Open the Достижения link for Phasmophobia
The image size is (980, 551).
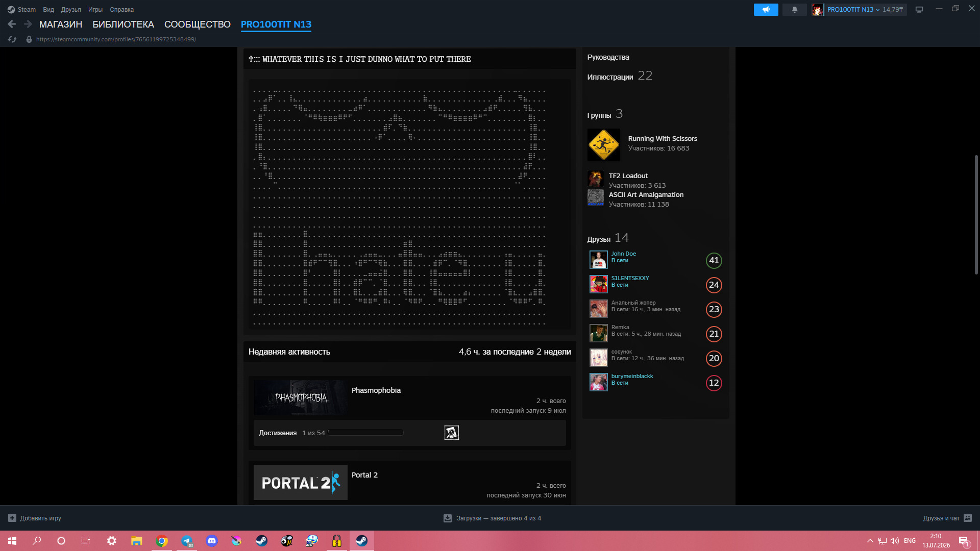(278, 433)
